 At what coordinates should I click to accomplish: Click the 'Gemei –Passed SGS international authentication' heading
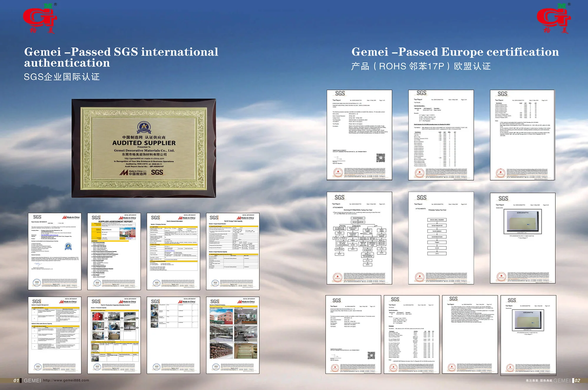point(121,57)
